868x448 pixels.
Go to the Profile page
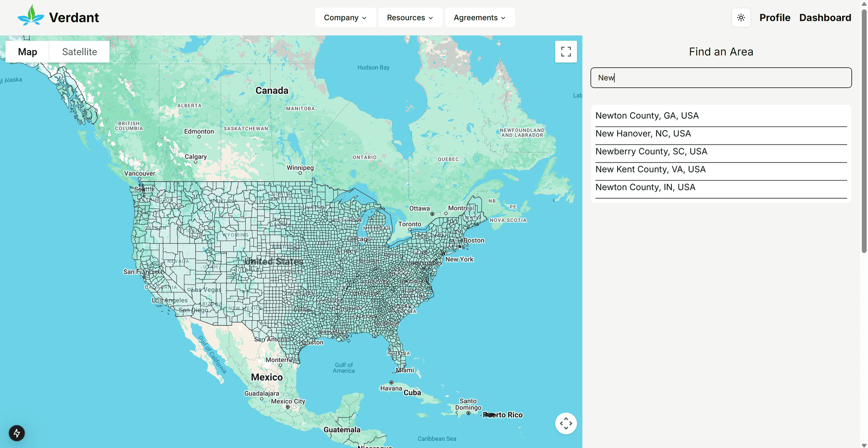774,18
